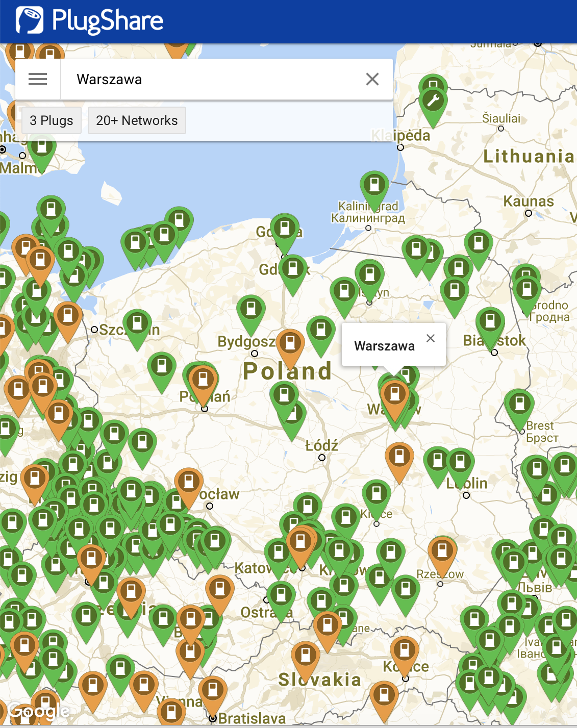Close the Warszawa map popup

pyautogui.click(x=431, y=338)
